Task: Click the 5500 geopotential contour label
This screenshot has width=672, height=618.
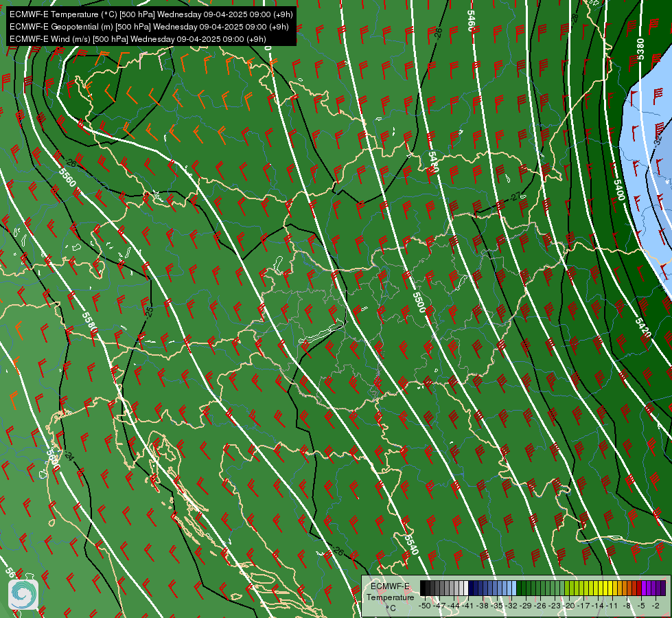Action: point(419,302)
